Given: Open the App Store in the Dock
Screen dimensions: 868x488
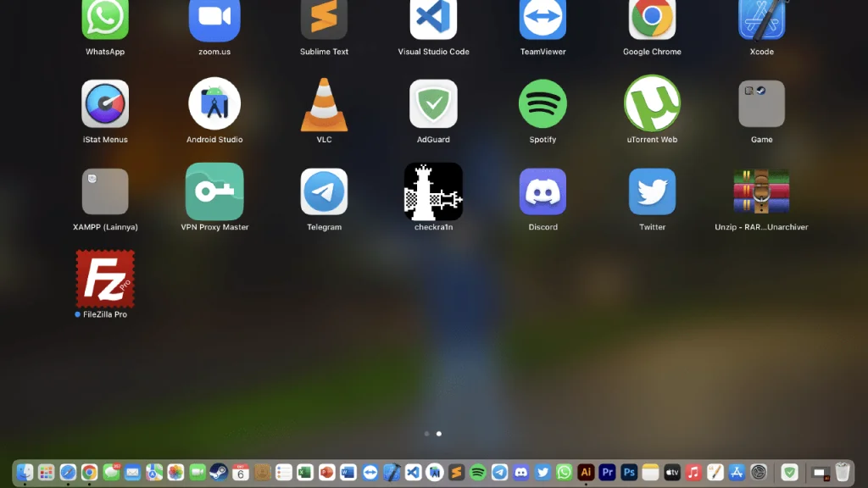Looking at the screenshot, I should click(737, 473).
